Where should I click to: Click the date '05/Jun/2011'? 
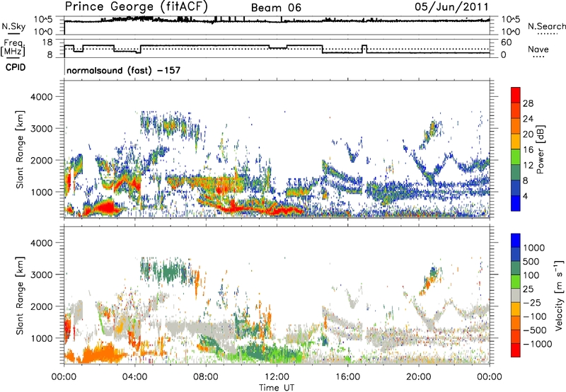point(451,6)
